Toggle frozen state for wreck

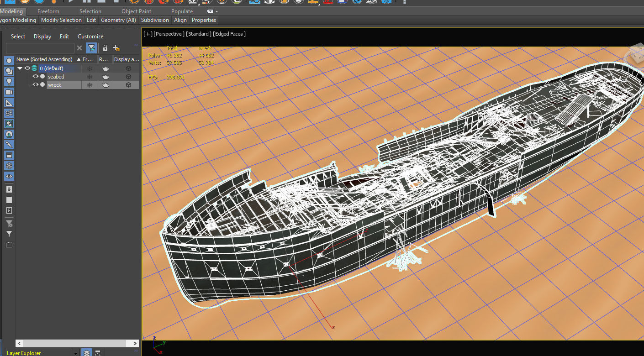tap(90, 85)
